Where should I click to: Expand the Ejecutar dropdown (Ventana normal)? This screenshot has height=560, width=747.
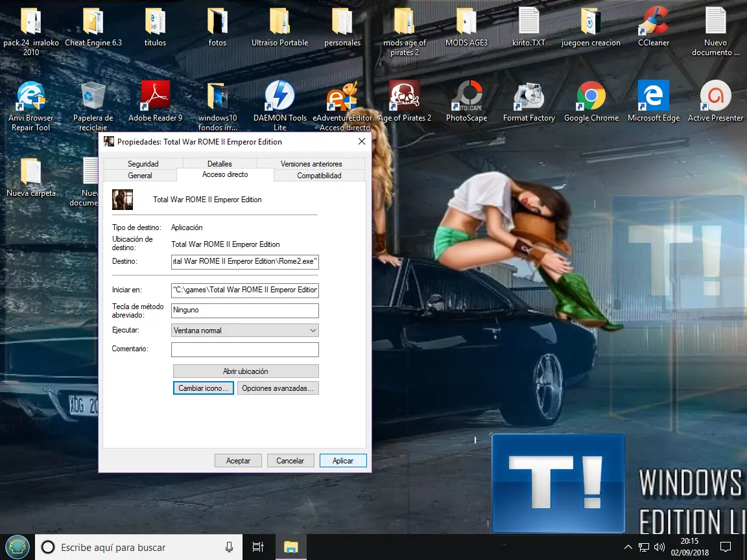(x=245, y=331)
